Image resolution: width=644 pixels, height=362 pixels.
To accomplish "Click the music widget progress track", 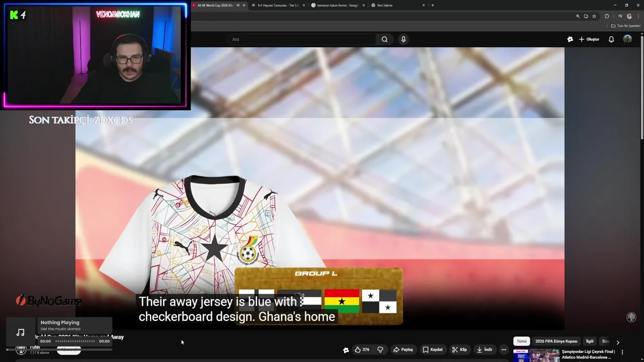I will [x=75, y=341].
